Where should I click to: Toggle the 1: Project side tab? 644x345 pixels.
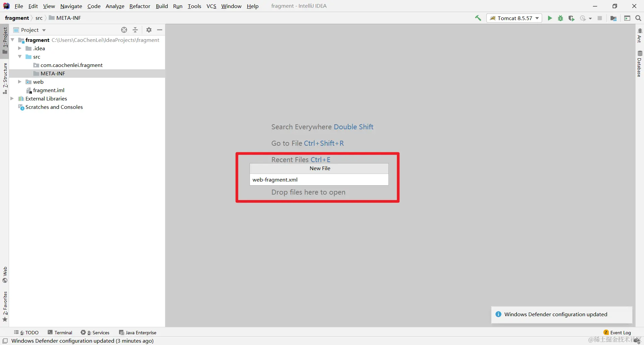click(5, 41)
